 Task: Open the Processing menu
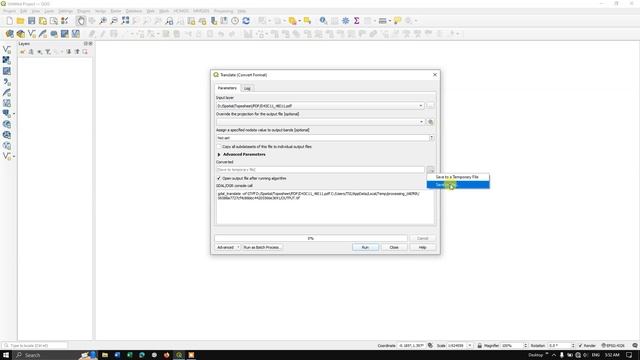click(223, 11)
